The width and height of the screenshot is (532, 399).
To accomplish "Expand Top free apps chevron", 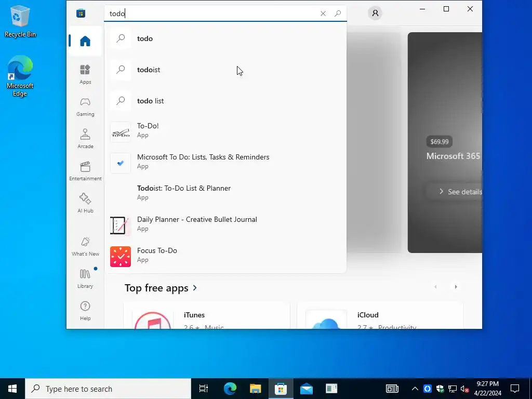I will pyautogui.click(x=195, y=288).
